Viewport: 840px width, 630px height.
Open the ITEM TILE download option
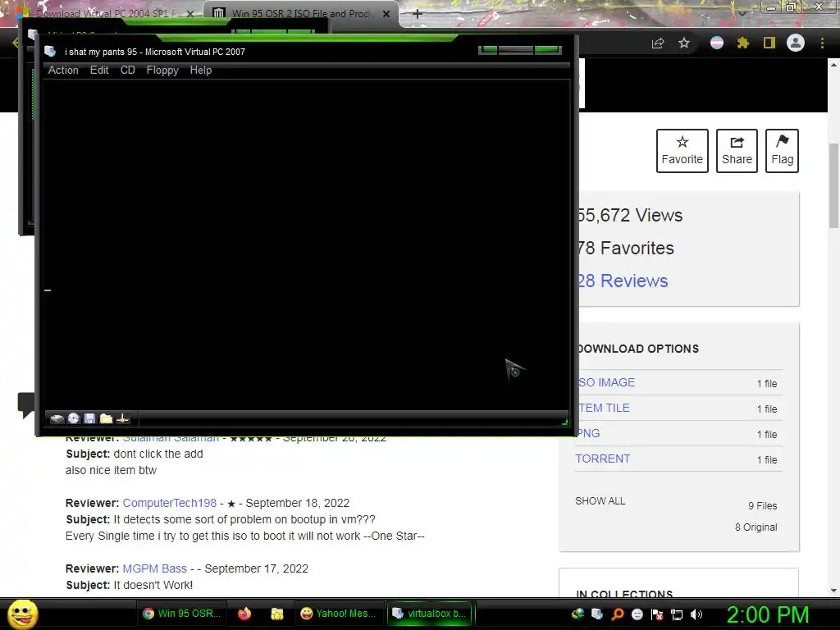pyautogui.click(x=603, y=408)
